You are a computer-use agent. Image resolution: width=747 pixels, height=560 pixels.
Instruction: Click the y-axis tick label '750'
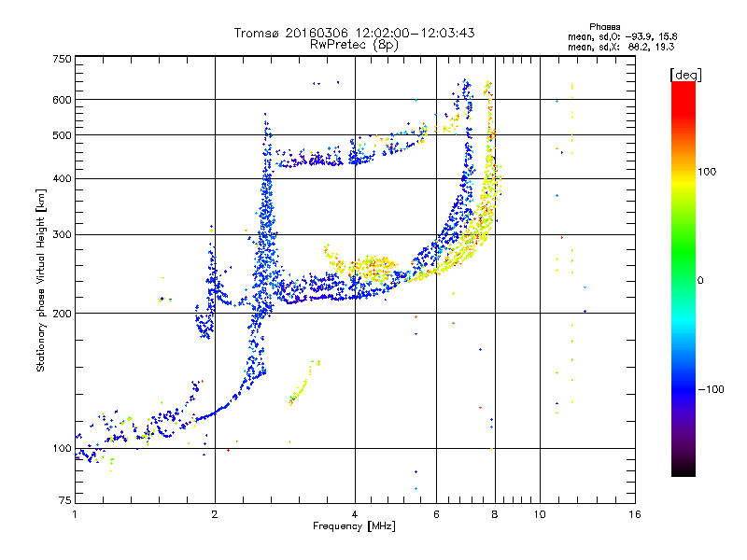(62, 59)
